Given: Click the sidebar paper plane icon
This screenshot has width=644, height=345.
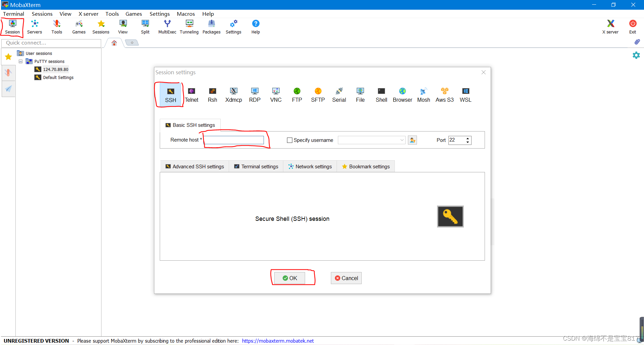Looking at the screenshot, I should 8,89.
